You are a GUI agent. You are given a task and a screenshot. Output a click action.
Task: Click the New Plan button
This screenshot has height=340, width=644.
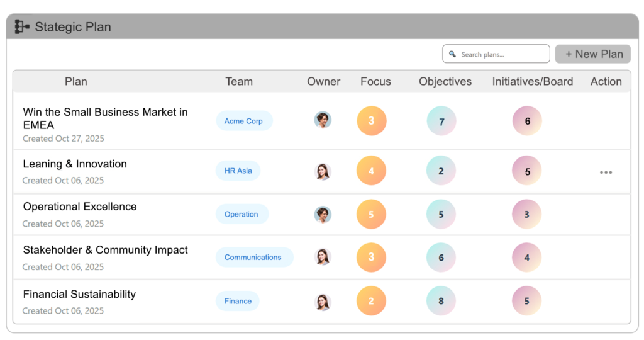pos(593,54)
